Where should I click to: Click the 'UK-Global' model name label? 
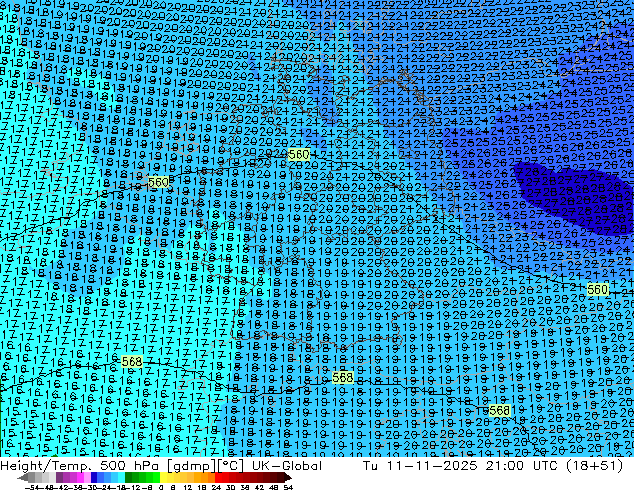pyautogui.click(x=287, y=466)
